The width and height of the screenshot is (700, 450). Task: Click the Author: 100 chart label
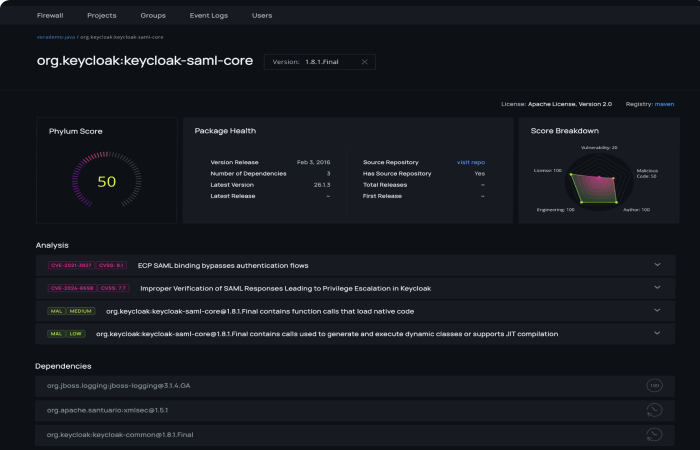[637, 210]
